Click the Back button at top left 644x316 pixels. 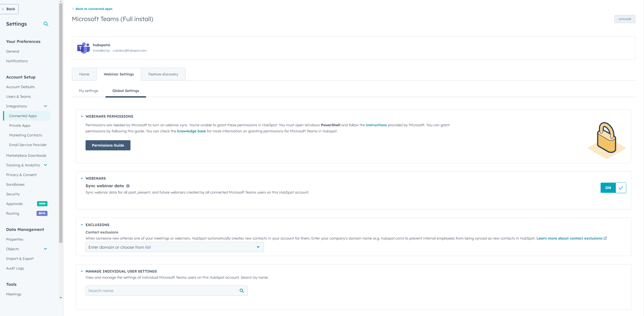[x=9, y=9]
